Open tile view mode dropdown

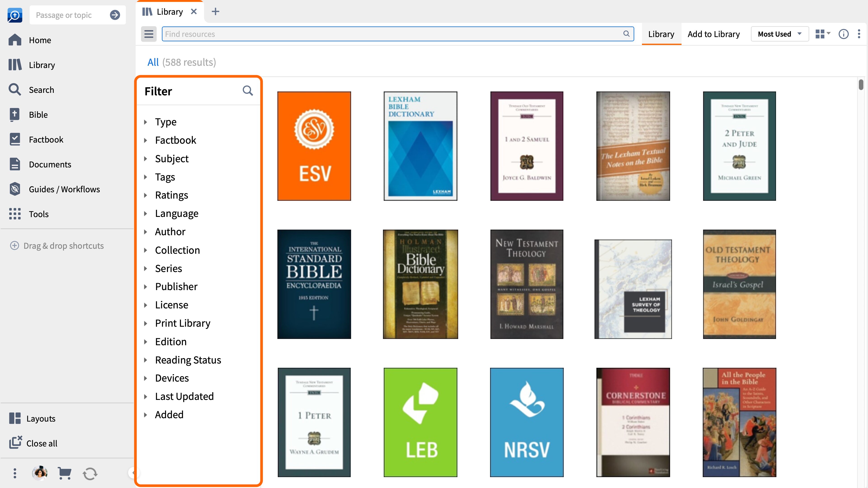click(823, 34)
